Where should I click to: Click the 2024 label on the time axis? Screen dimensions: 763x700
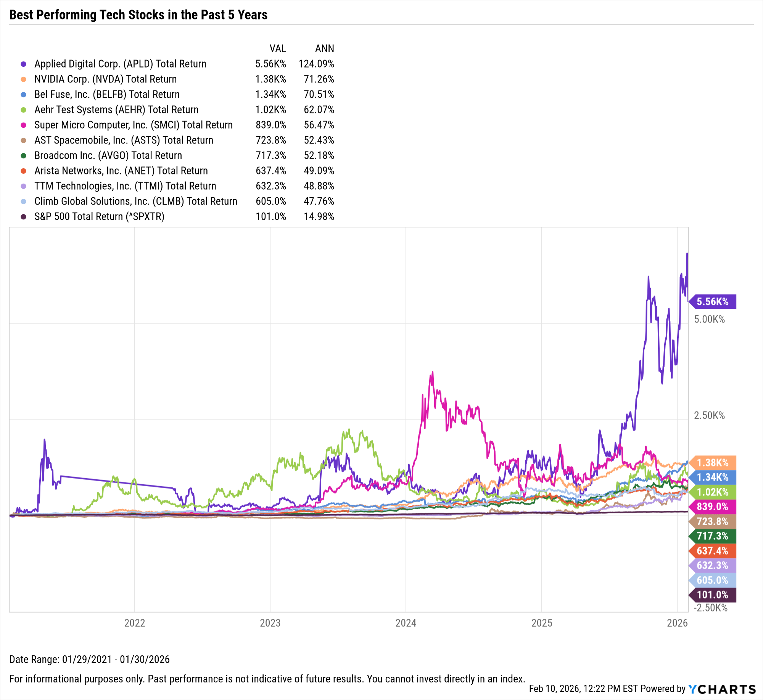pyautogui.click(x=406, y=623)
